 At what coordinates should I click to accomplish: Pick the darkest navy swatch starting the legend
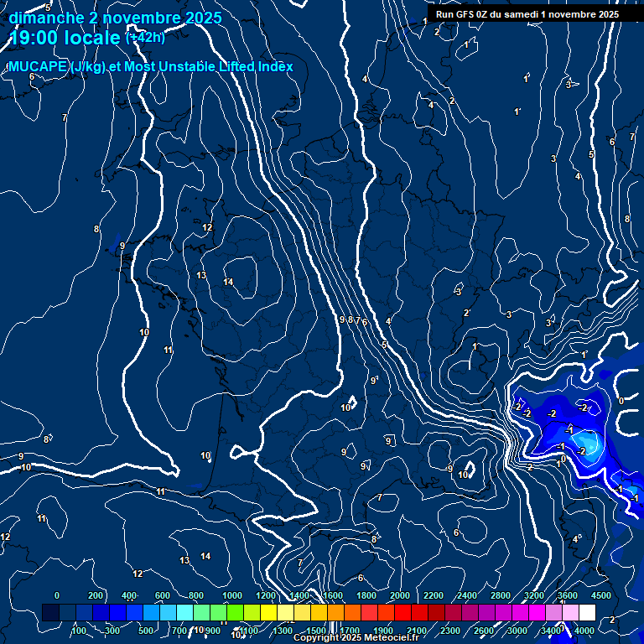(x=50, y=612)
